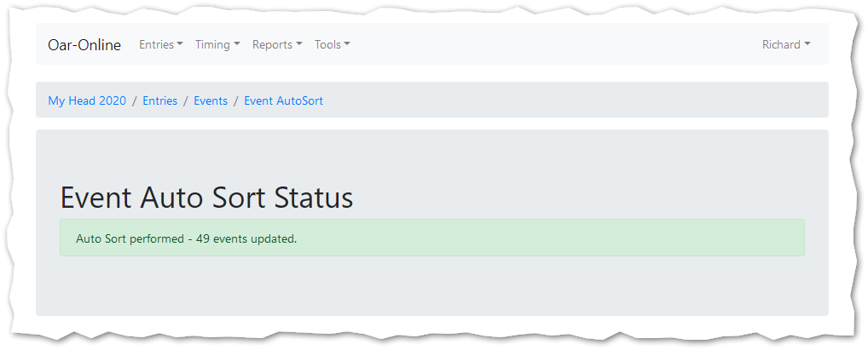Click the caret arrow beside Timing
This screenshot has height=350, width=868.
237,44
